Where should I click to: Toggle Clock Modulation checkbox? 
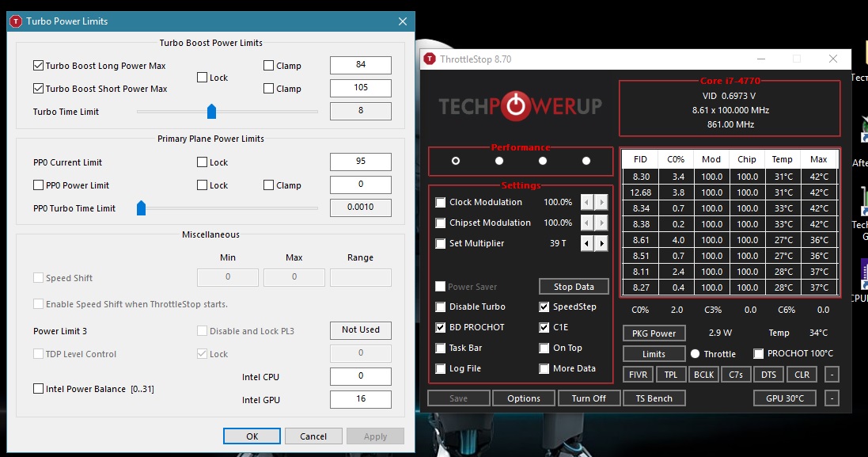pos(440,202)
